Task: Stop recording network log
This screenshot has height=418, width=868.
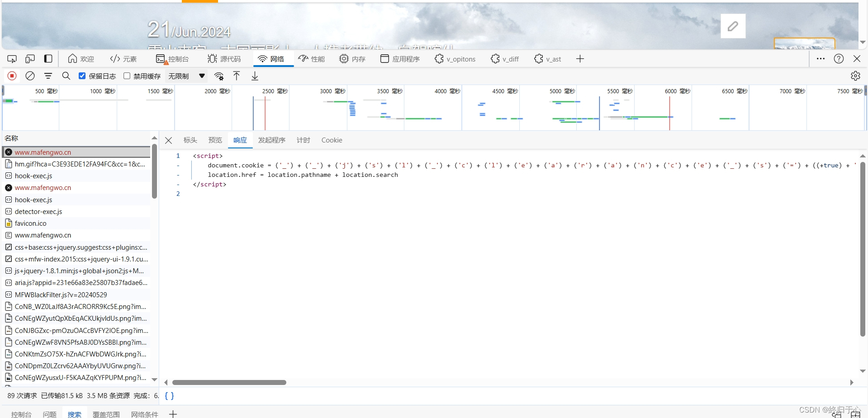Action: click(12, 76)
